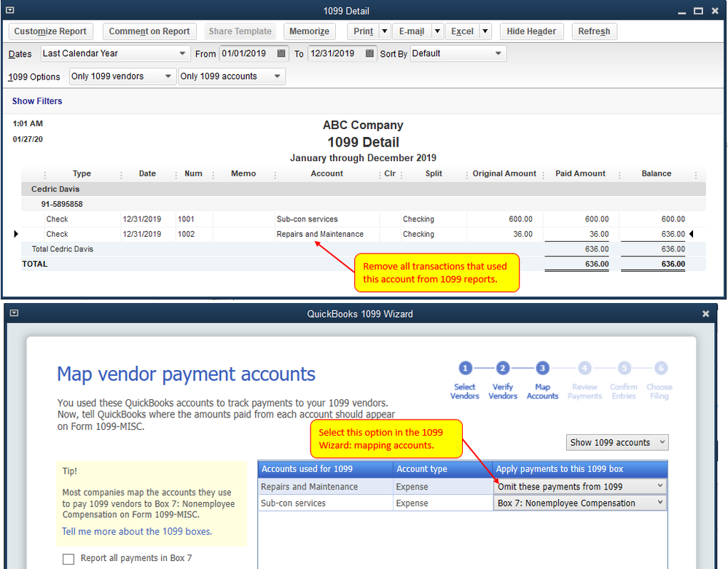728x569 pixels.
Task: Click the Paid Amount column header
Action: tap(580, 173)
